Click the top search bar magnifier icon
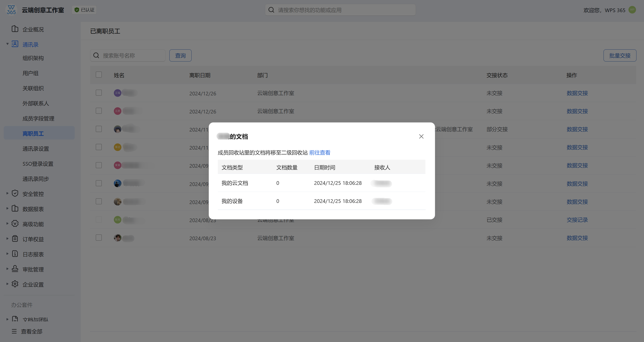The width and height of the screenshot is (644, 342). tap(271, 10)
